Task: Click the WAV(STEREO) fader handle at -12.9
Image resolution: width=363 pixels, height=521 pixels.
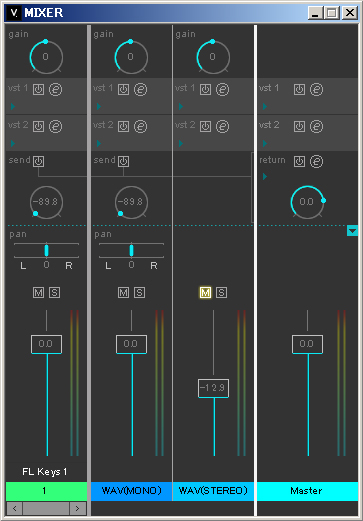Action: tap(213, 388)
